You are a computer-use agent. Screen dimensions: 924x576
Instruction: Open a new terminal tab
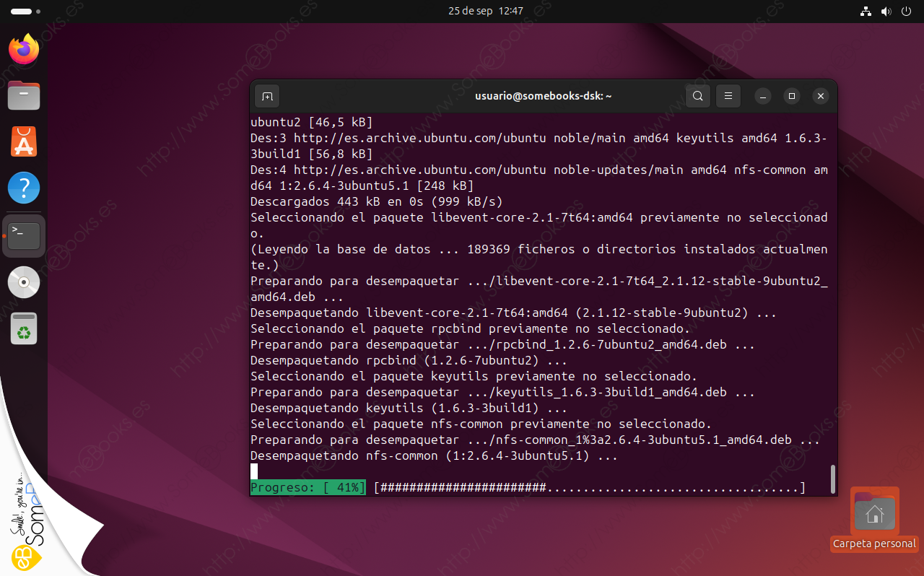click(x=267, y=96)
